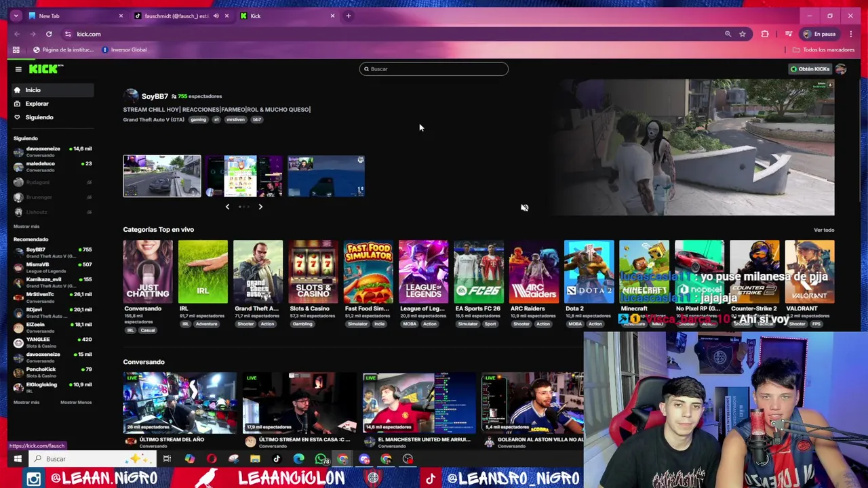Open Todos los marcadores folder
This screenshot has height=488, width=868.
coord(823,49)
